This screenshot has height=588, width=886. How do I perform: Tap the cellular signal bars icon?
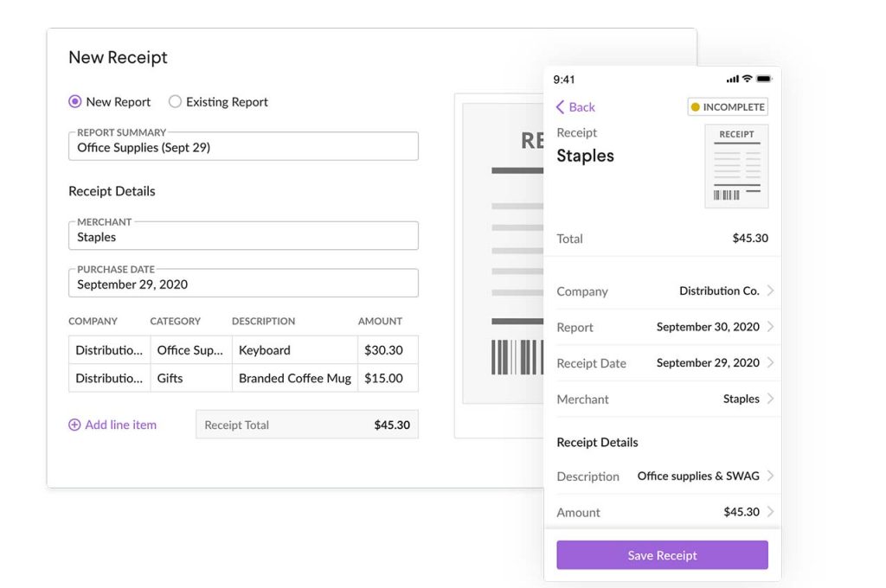coord(732,79)
